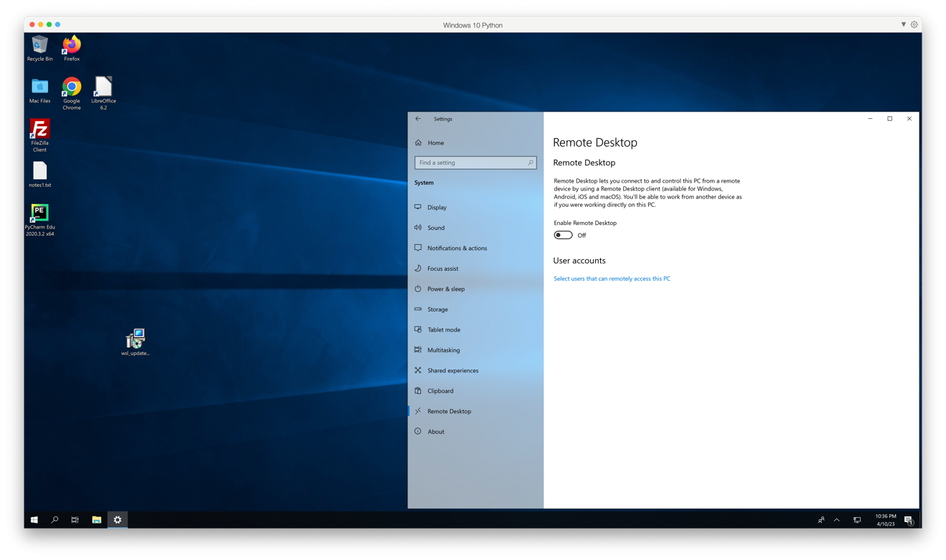Show hidden system tray icons
Screen dimensions: 946x560
click(836, 520)
